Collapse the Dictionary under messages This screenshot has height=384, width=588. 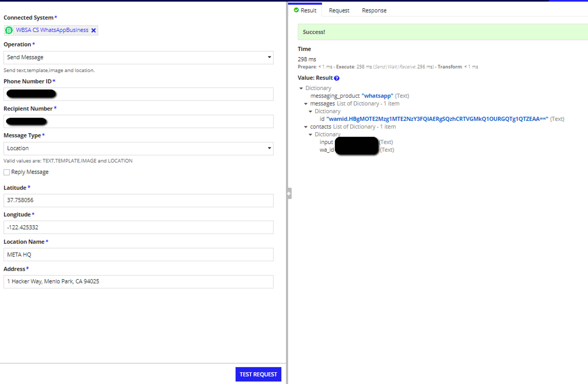310,112
